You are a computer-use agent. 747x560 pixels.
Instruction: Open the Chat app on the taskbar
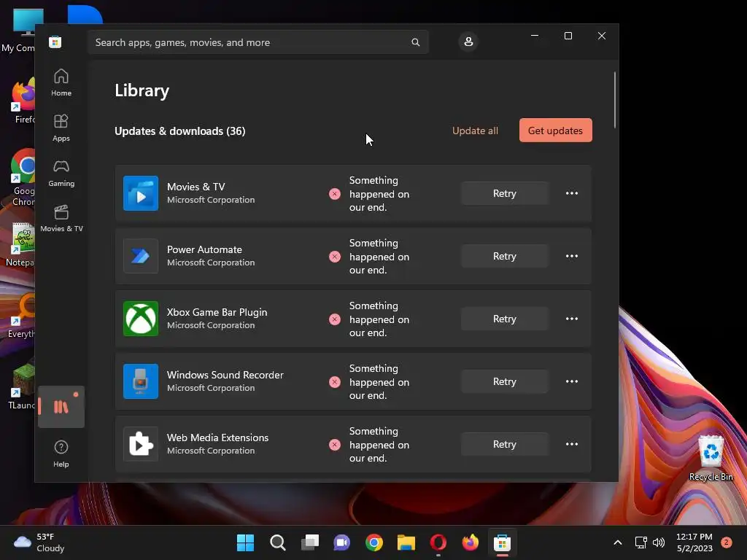click(x=341, y=542)
